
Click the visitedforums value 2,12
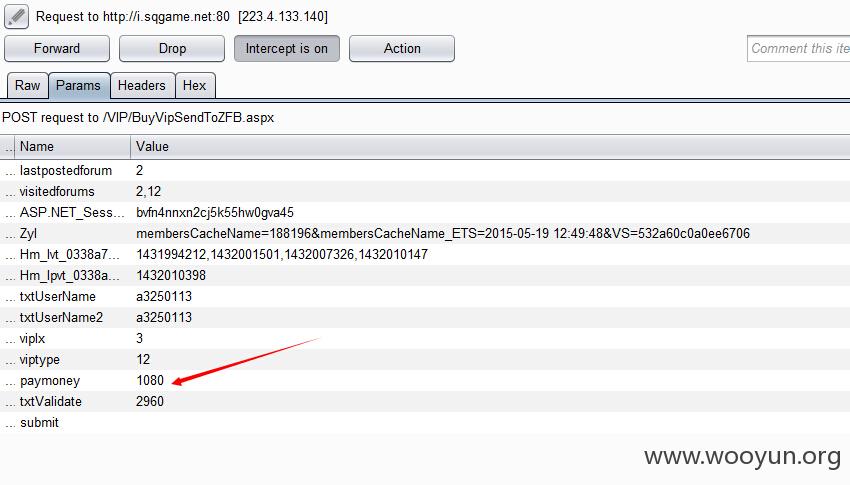[x=149, y=191]
